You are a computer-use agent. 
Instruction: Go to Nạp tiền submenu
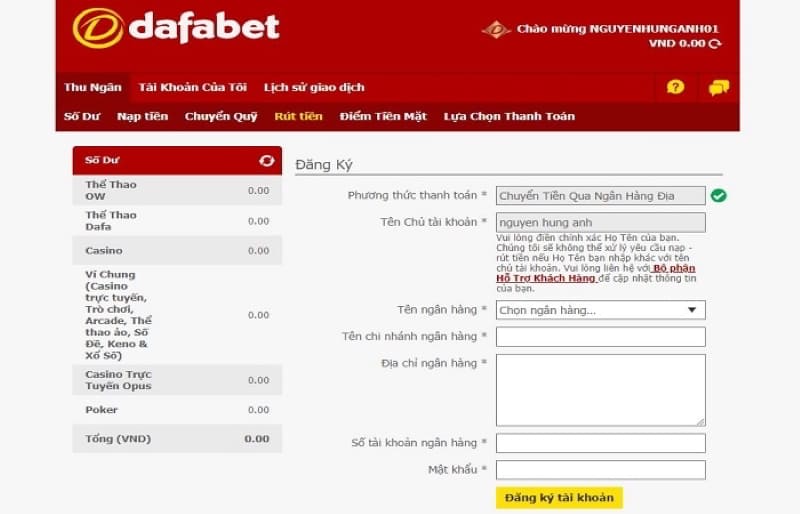pyautogui.click(x=142, y=116)
